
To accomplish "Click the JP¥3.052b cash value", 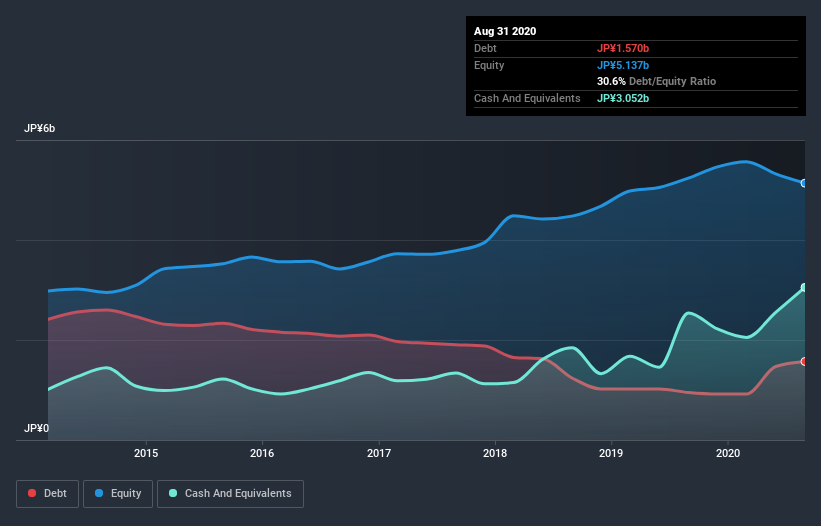I will (x=623, y=98).
